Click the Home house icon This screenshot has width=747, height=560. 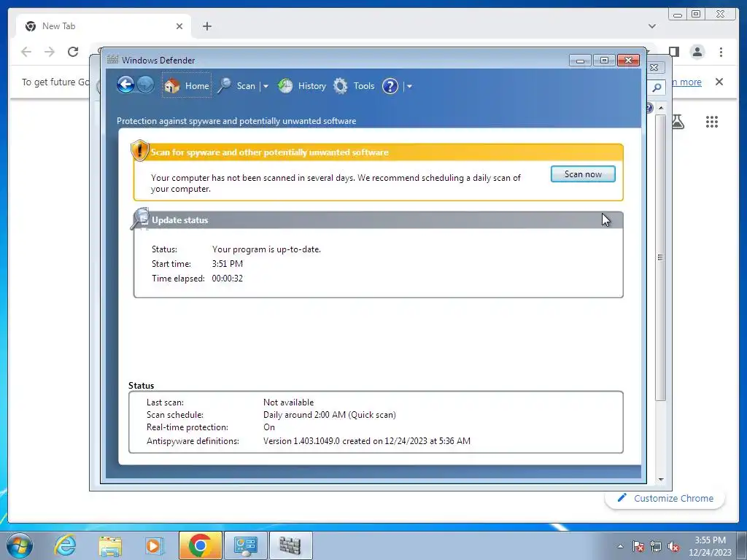(x=172, y=86)
